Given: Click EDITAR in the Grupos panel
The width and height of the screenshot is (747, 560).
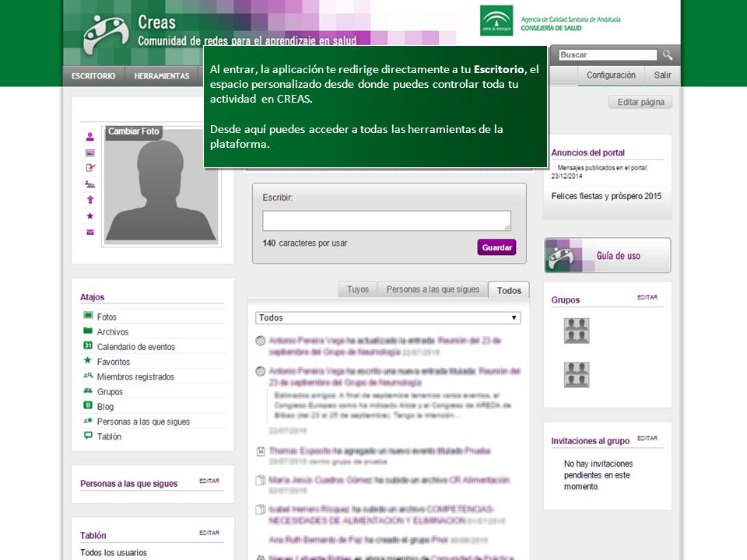Looking at the screenshot, I should pyautogui.click(x=647, y=297).
